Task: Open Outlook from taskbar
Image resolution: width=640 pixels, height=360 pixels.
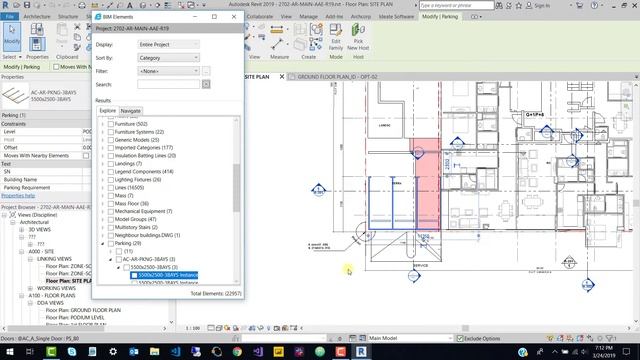Action: [x=134, y=351]
